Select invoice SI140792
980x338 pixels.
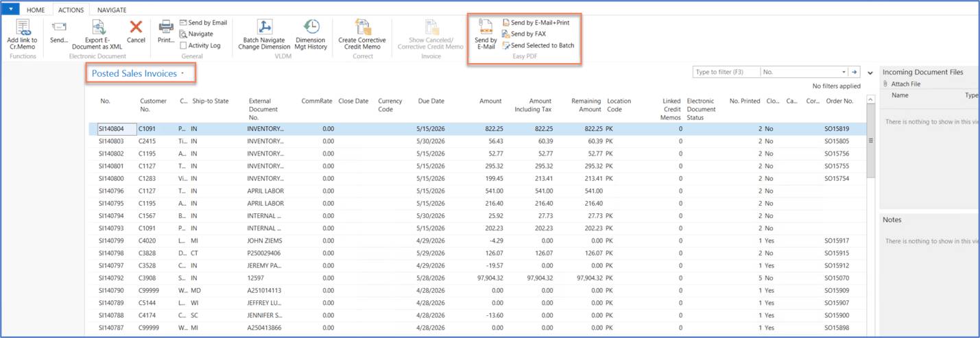479,278
